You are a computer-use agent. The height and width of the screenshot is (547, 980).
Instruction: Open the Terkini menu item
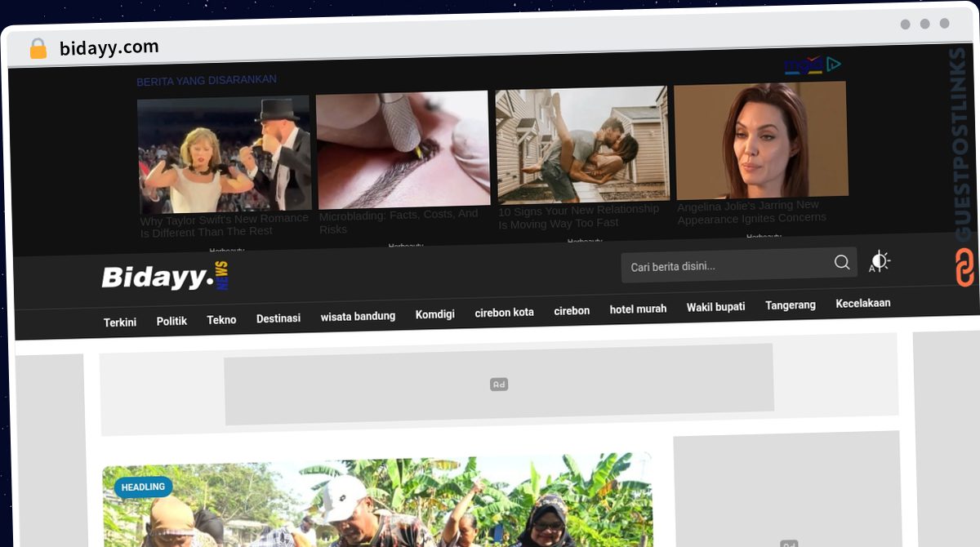click(120, 322)
